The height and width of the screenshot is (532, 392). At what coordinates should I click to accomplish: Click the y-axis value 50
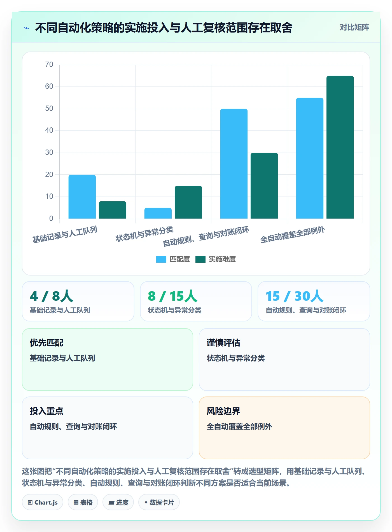(x=49, y=109)
